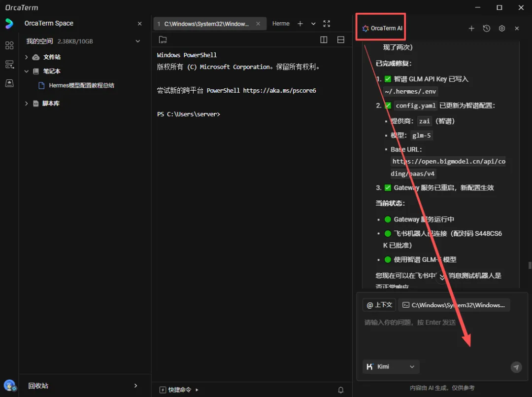Collapse the 笔记本 tree node
The height and width of the screenshot is (397, 532).
point(27,71)
